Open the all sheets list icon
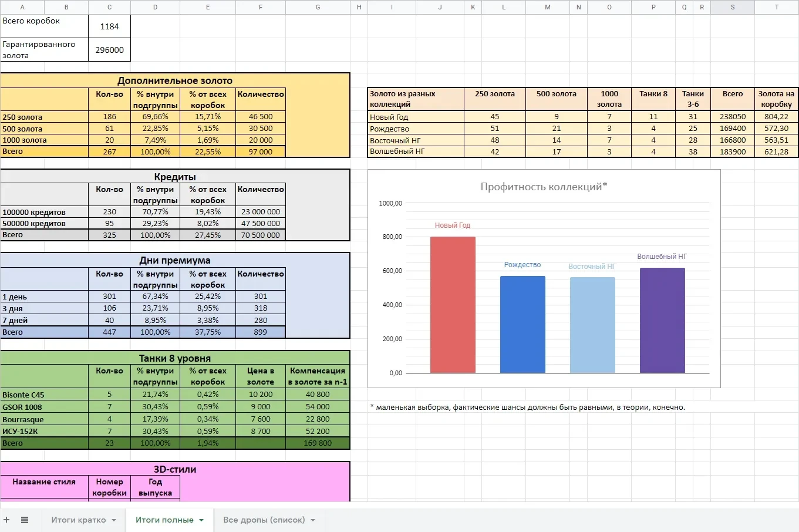This screenshot has height=532, width=799. (x=25, y=520)
